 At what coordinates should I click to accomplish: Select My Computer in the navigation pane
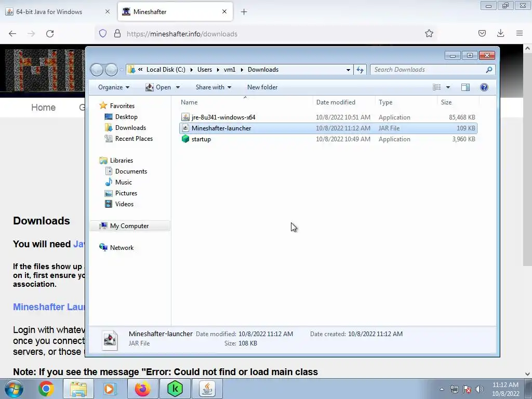(x=129, y=225)
